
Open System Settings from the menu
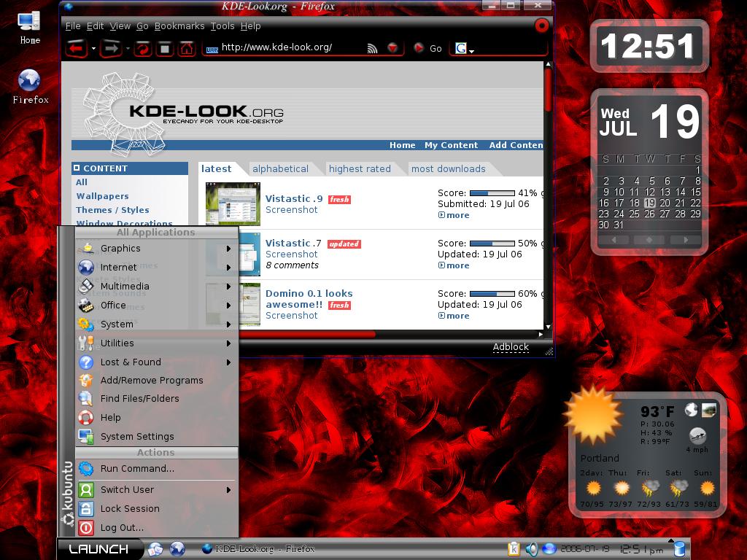pyautogui.click(x=156, y=436)
